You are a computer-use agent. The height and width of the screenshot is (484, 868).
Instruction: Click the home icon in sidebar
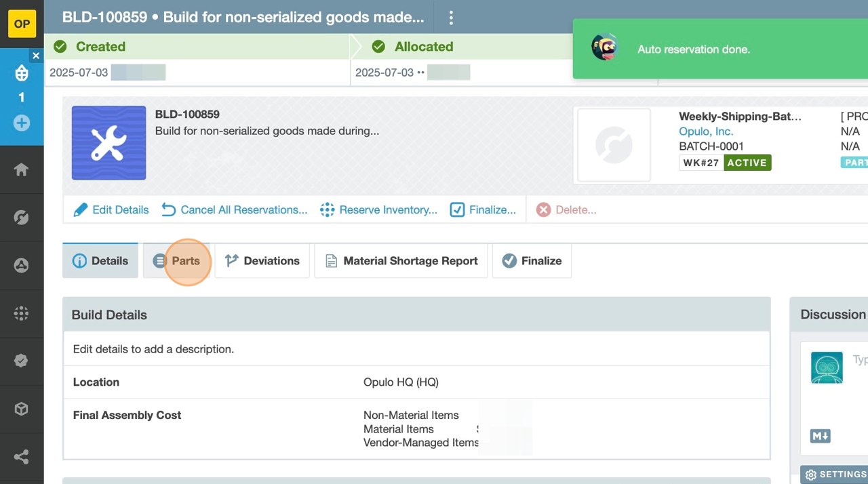[21, 169]
